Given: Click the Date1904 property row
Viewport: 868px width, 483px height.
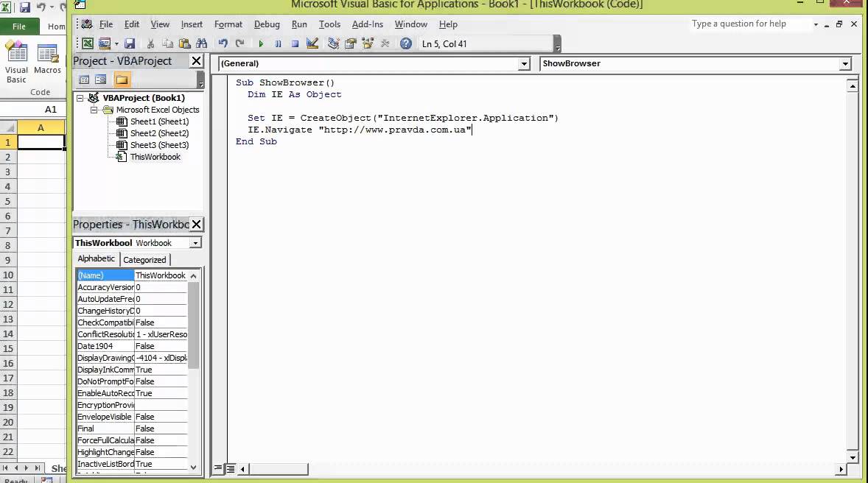Looking at the screenshot, I should point(132,346).
